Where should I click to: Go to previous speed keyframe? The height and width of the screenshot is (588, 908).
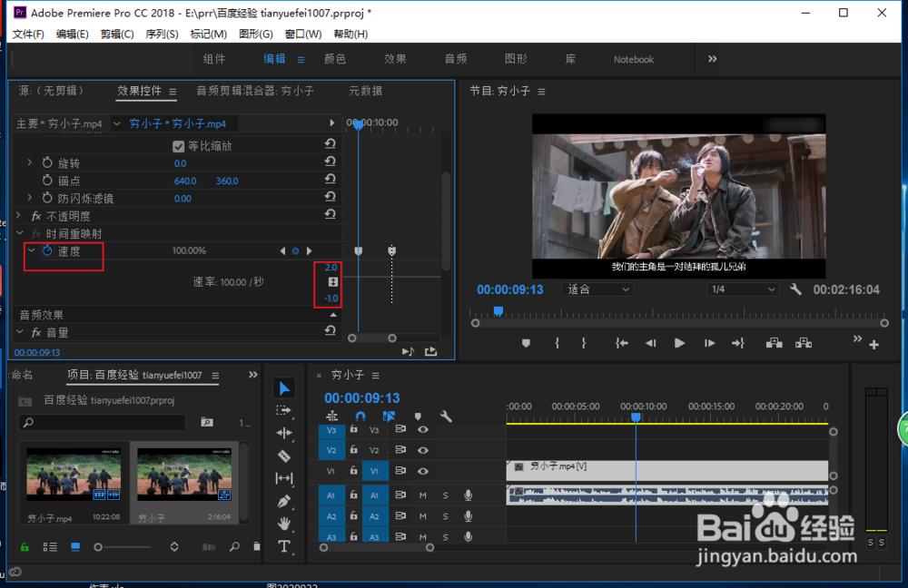pos(282,250)
